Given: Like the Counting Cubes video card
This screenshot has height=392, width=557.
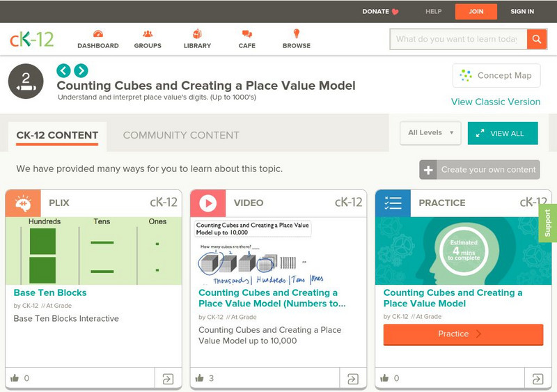Looking at the screenshot, I should (x=200, y=378).
